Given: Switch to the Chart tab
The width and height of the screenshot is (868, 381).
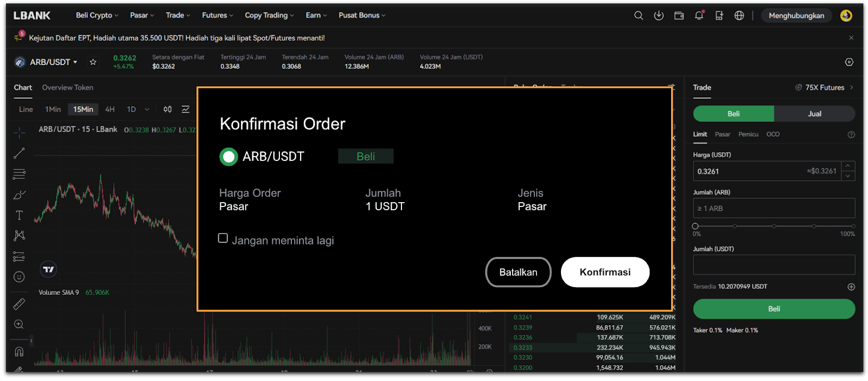Looking at the screenshot, I should pos(23,88).
